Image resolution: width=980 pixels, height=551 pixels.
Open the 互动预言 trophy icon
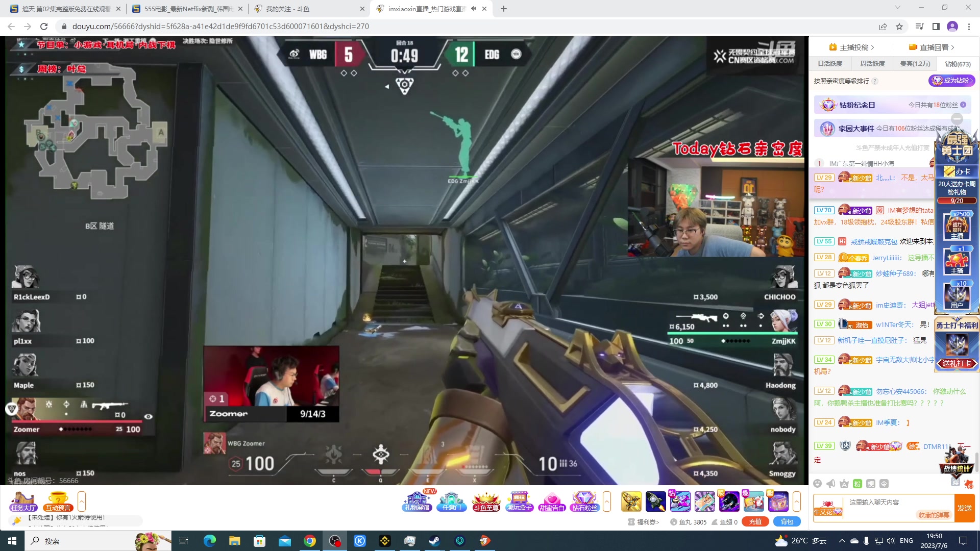click(x=58, y=502)
